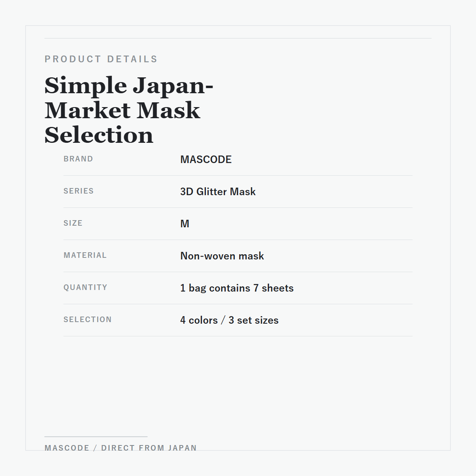
Task: Click the QUANTITY row label
Action: pyautogui.click(x=85, y=287)
